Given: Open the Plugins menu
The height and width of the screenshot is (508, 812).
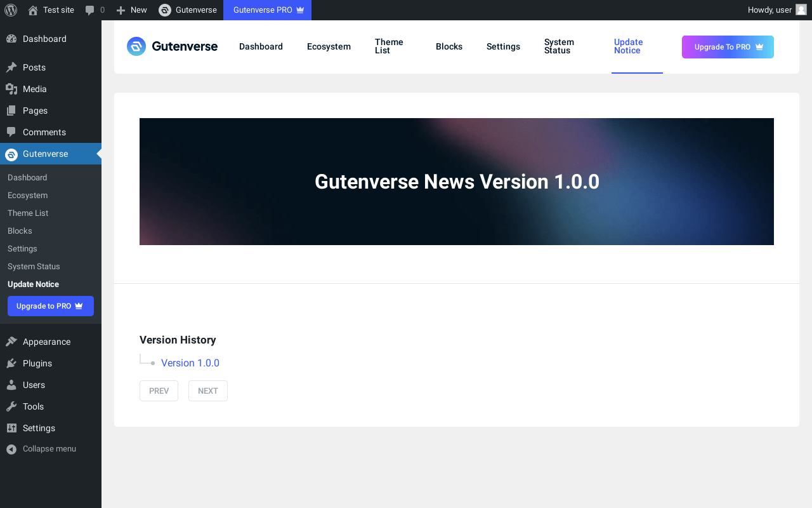Looking at the screenshot, I should [51, 363].
